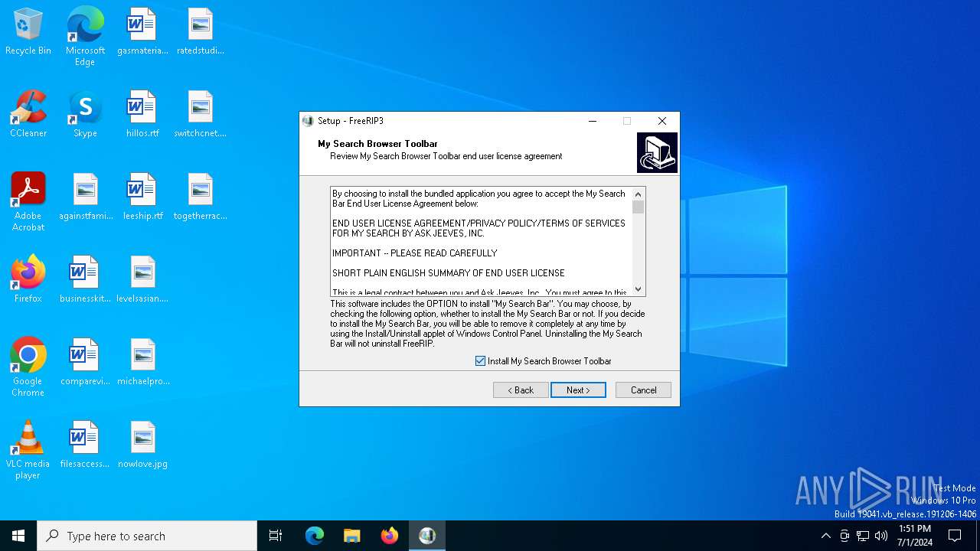Select the businesskit Word document icon

pyautogui.click(x=85, y=280)
